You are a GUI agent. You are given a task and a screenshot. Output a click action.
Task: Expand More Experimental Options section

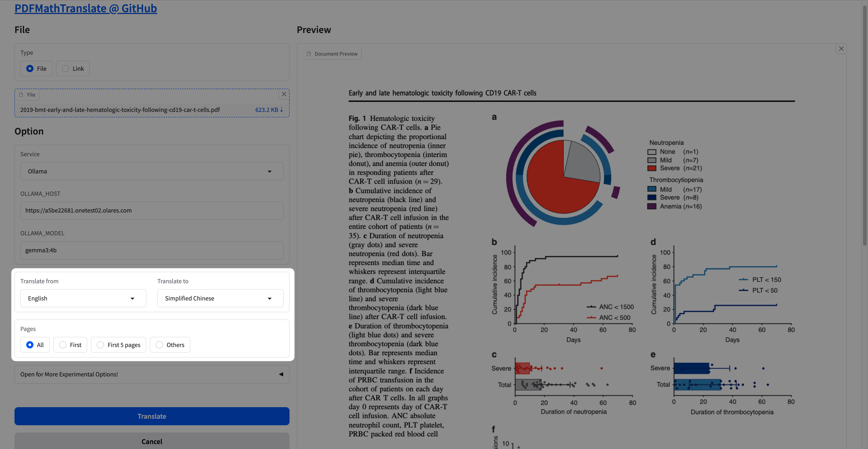coord(152,374)
